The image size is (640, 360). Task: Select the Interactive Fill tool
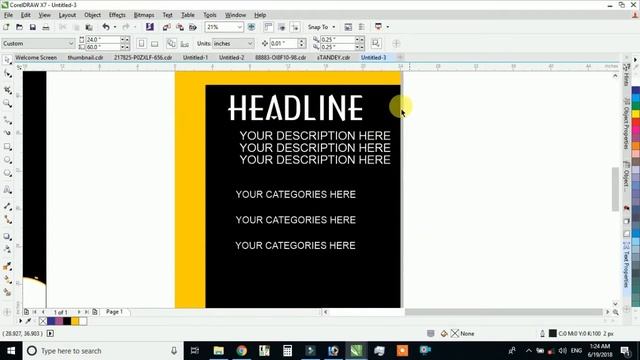pyautogui.click(x=7, y=280)
